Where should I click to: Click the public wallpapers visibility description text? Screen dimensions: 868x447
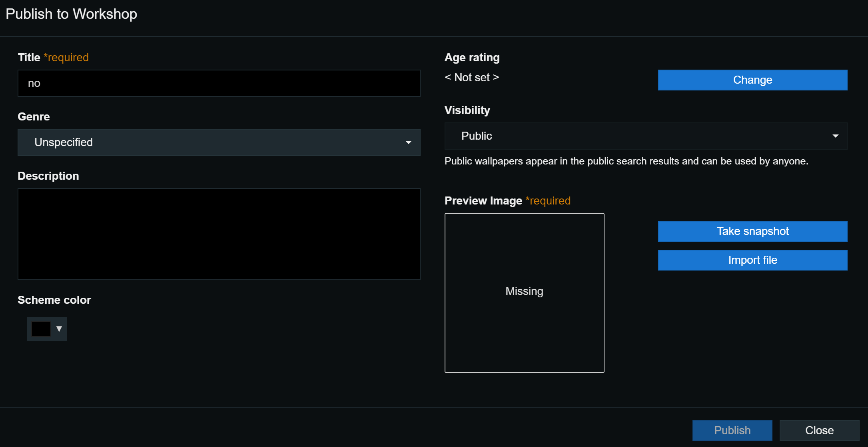tap(626, 161)
